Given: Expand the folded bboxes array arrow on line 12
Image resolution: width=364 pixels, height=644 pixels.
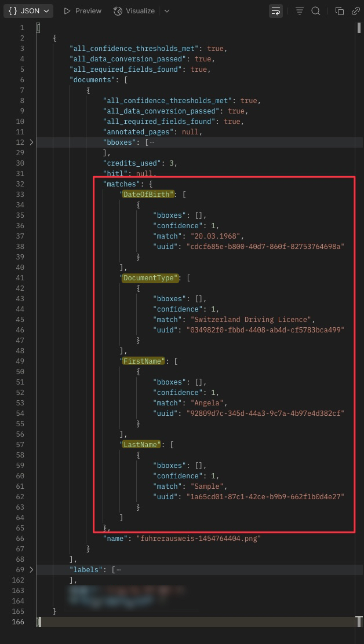Looking at the screenshot, I should click(32, 142).
